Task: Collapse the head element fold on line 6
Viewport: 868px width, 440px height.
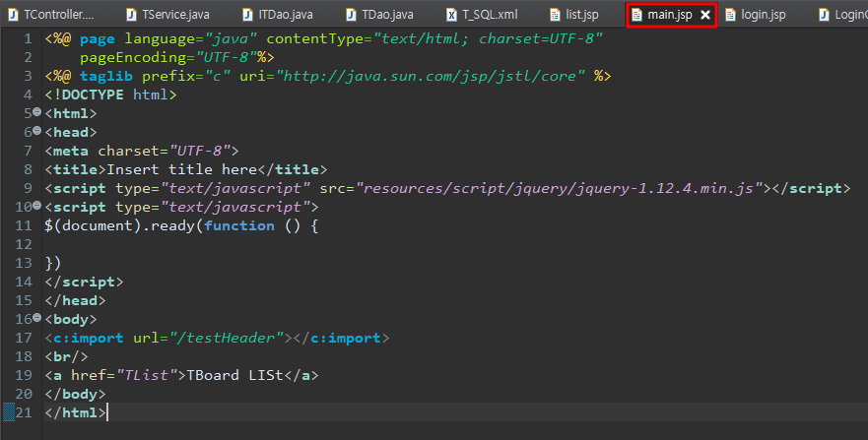Action: pos(37,131)
